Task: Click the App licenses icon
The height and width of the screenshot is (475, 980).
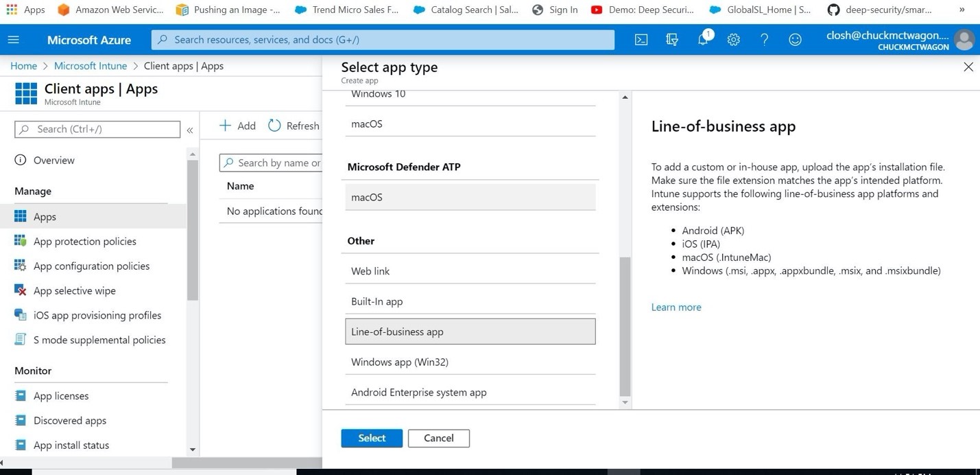Action: pyautogui.click(x=21, y=395)
